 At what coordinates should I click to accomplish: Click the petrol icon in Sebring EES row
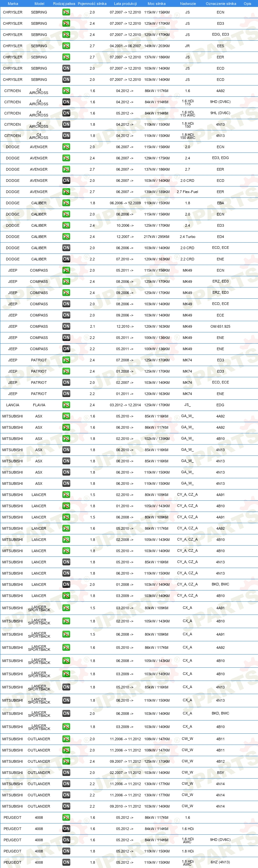coord(66,46)
